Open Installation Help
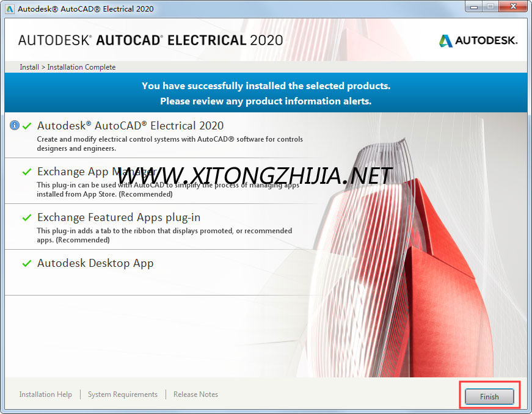 (x=45, y=394)
